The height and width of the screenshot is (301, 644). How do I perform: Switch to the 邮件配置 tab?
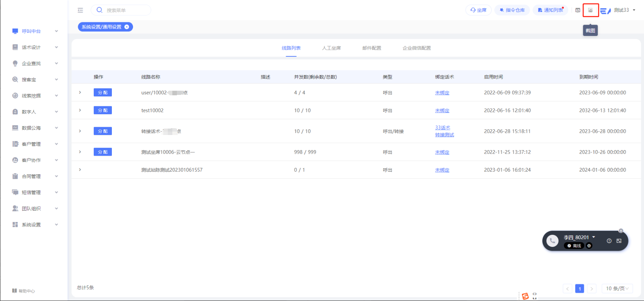(x=372, y=48)
